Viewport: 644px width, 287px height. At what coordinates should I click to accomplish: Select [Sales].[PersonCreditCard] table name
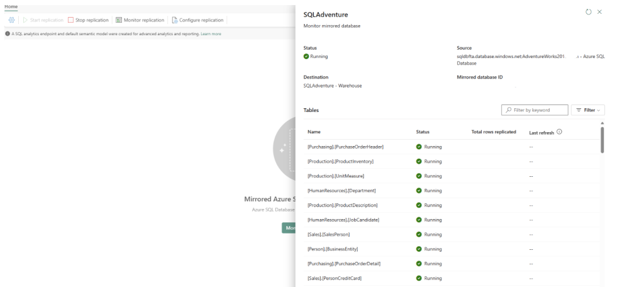[x=335, y=278]
